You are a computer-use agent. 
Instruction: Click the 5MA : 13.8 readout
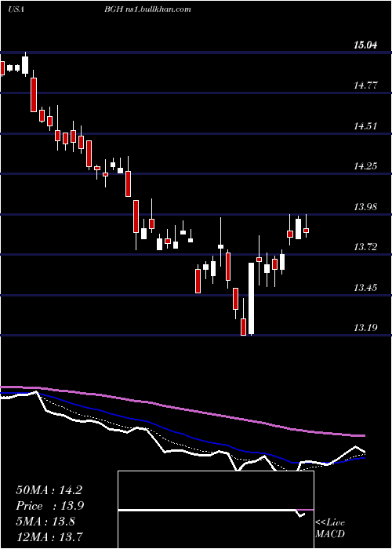(45, 522)
